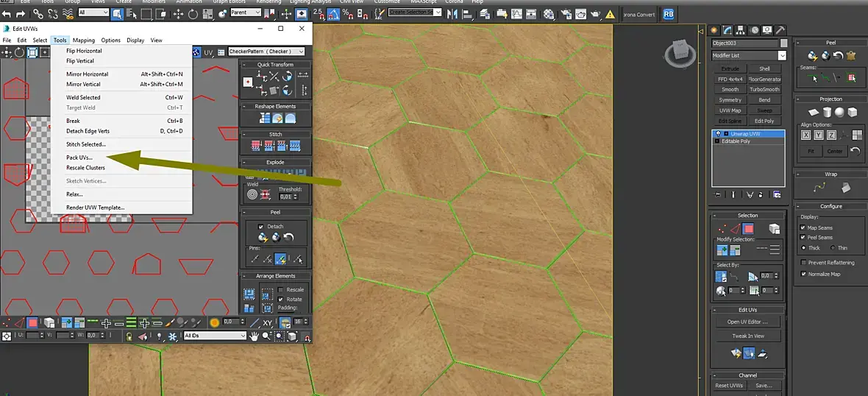Click the Fit button in Align Options
The width and height of the screenshot is (868, 396).
pos(811,151)
